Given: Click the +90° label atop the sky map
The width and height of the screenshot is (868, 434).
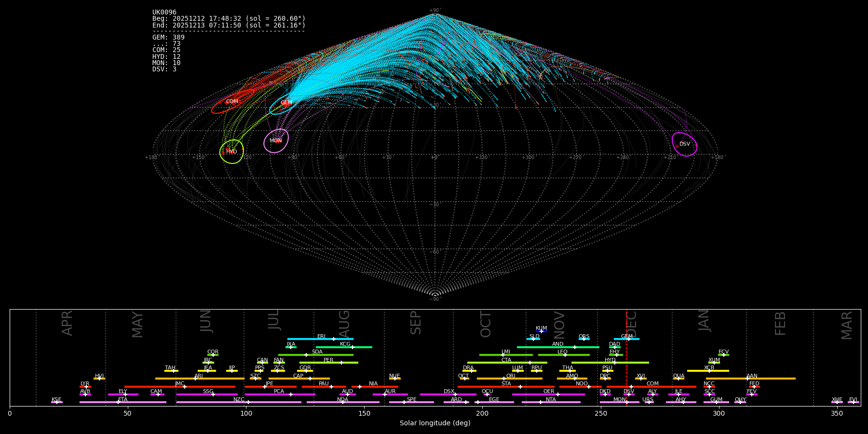Looking at the screenshot, I should 435,11.
